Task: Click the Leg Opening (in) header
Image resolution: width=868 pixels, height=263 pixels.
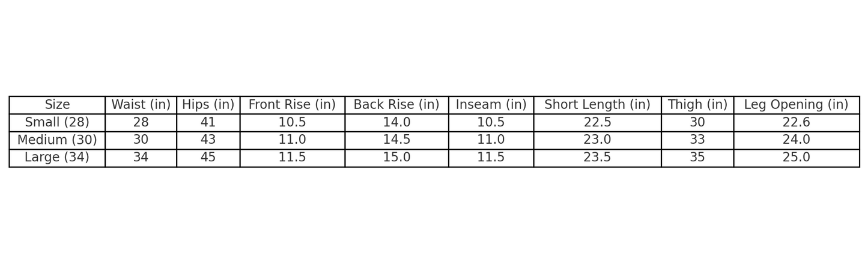Action: 796,105
